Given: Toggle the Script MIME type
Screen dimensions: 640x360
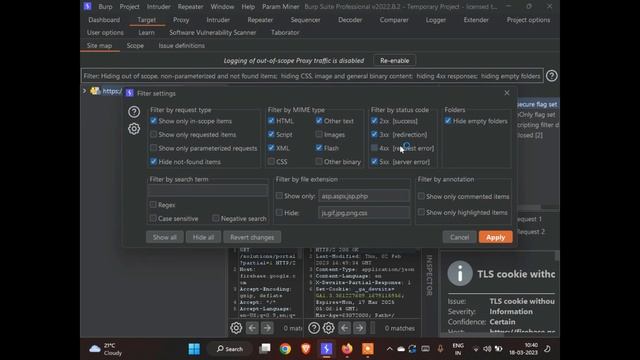Looking at the screenshot, I should (271, 134).
